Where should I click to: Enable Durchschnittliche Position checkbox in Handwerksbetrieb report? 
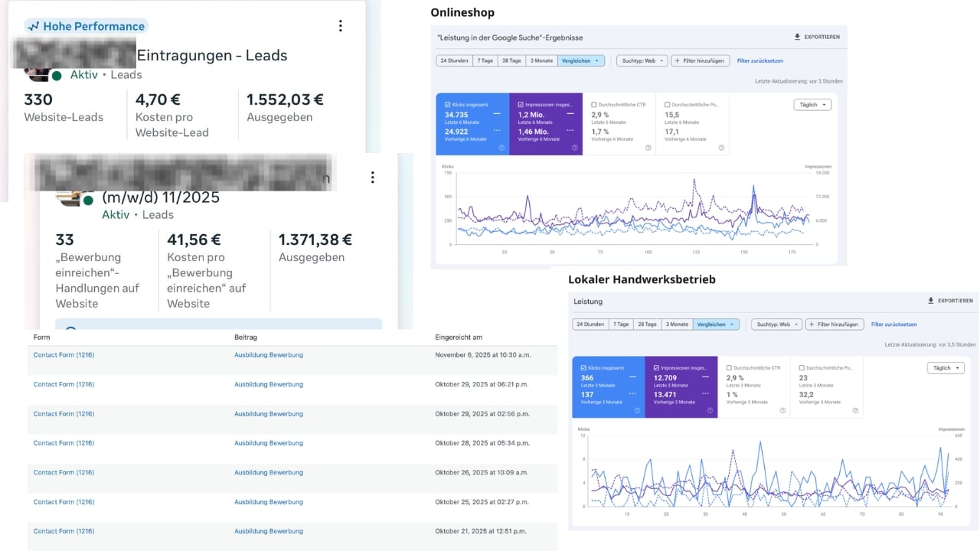[x=803, y=368]
